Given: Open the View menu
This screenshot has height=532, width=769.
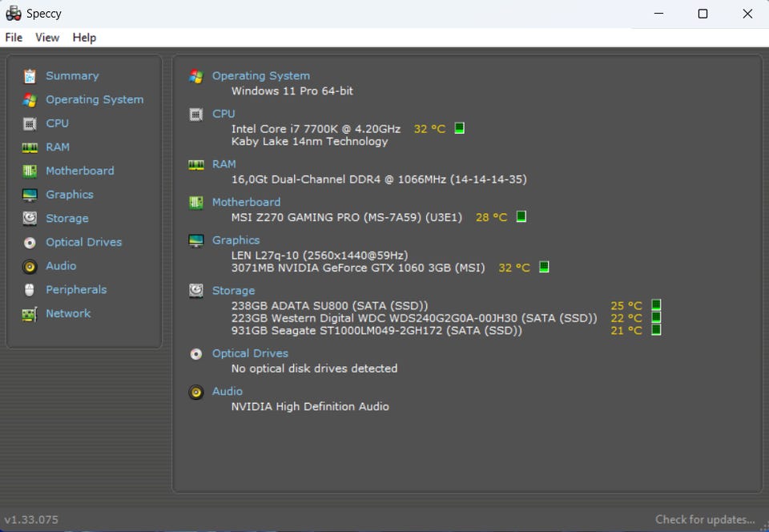Looking at the screenshot, I should pyautogui.click(x=47, y=38).
